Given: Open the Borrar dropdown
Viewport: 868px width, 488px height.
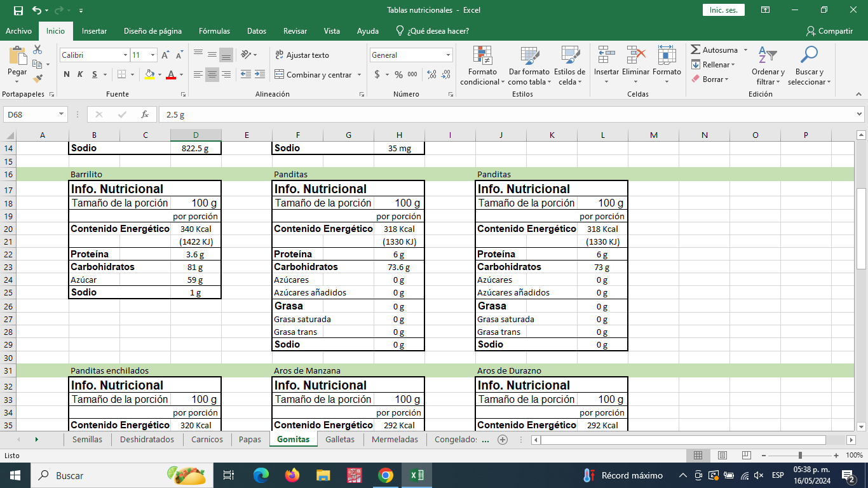Looking at the screenshot, I should tap(710, 79).
